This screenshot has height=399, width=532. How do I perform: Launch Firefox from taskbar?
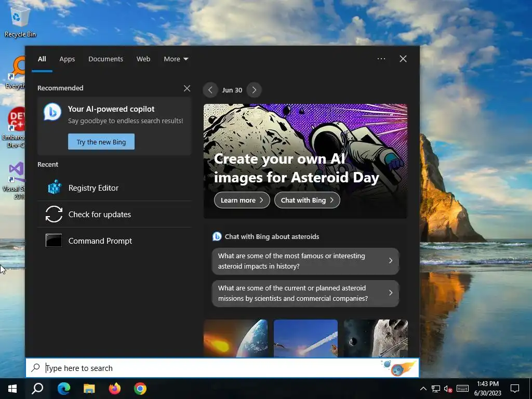tap(115, 389)
